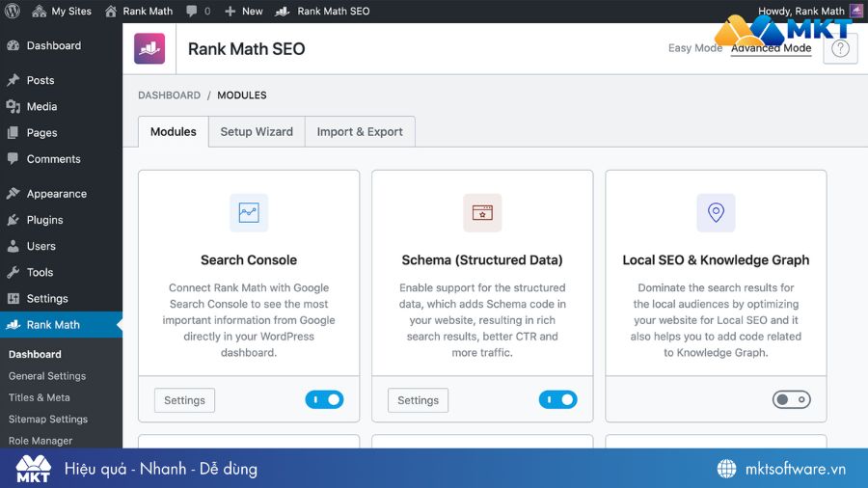
Task: Click the plus icon beside New
Action: tap(231, 11)
